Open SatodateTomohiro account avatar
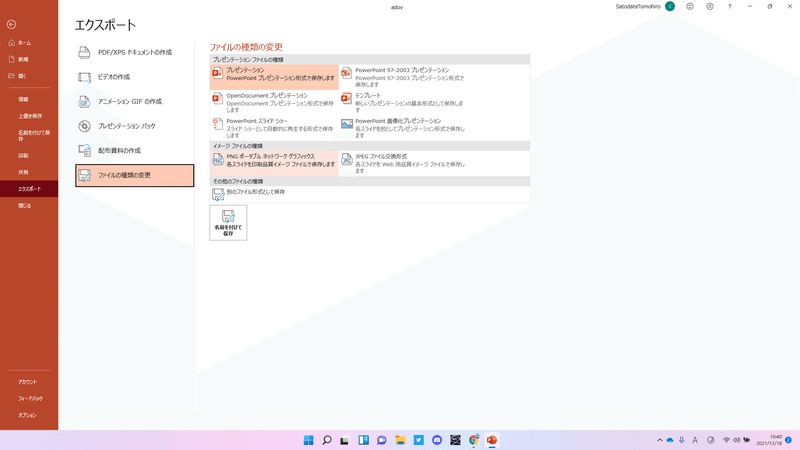The width and height of the screenshot is (800, 450). click(670, 7)
